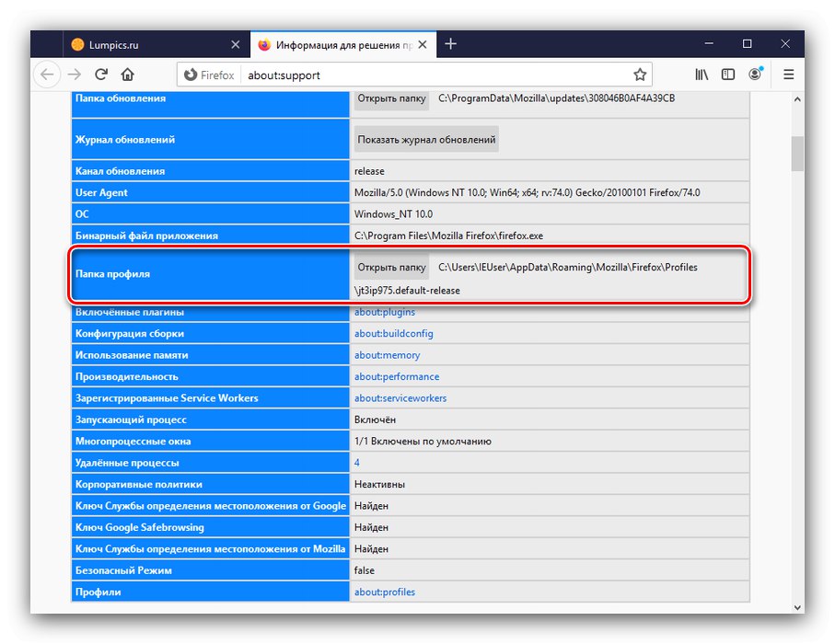Click Зарегистрированные Service Workers label
835x644 pixels.
pyautogui.click(x=166, y=398)
